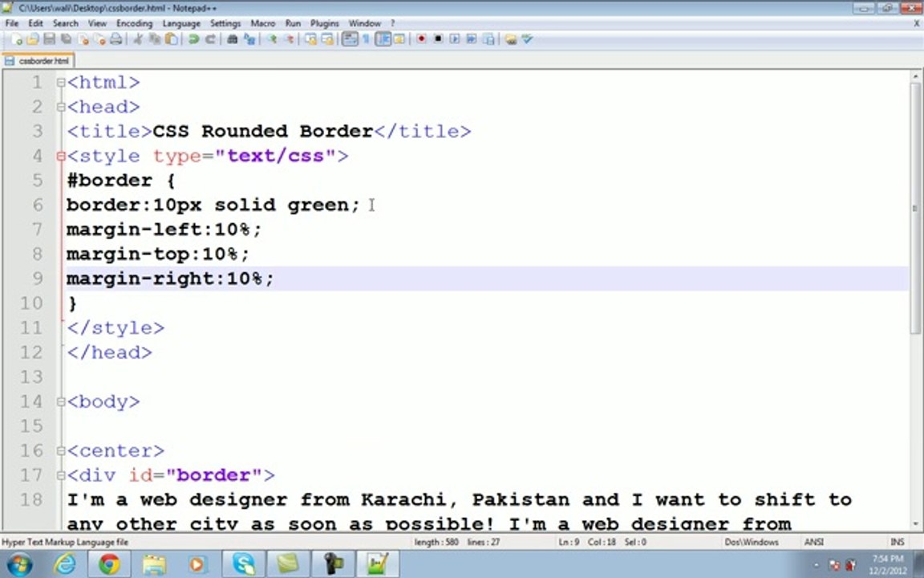The width and height of the screenshot is (924, 578).
Task: Click the Redo toolbar icon
Action: coord(210,39)
